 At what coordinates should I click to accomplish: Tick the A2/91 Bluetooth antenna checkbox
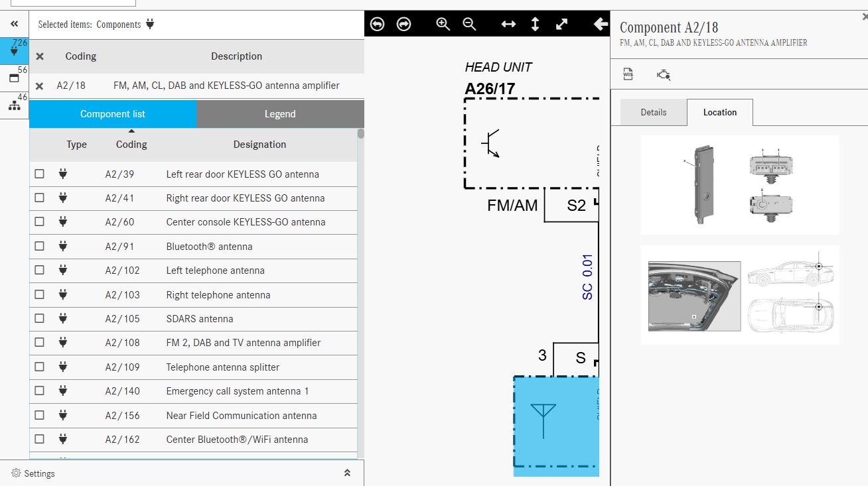[x=39, y=246]
